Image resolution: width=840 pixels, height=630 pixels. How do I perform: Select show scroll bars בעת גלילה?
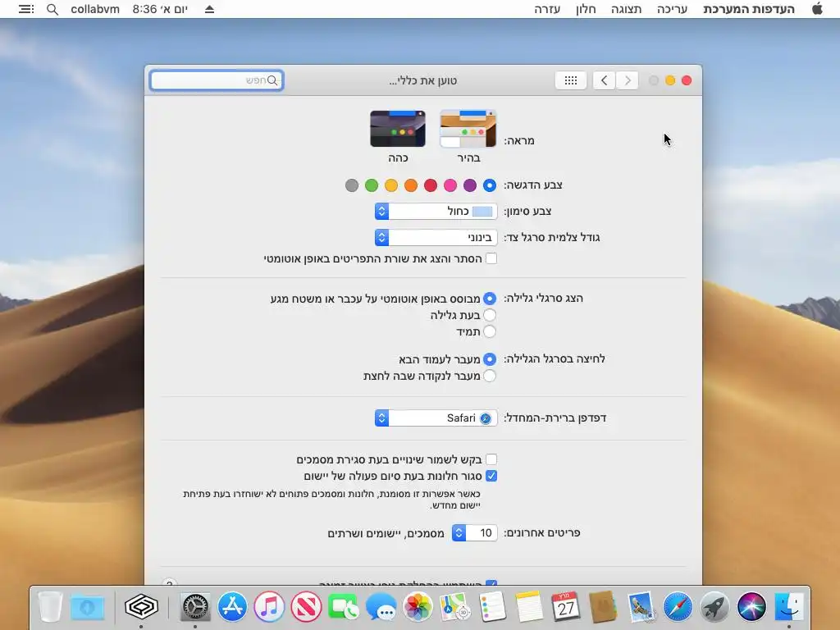coord(490,315)
